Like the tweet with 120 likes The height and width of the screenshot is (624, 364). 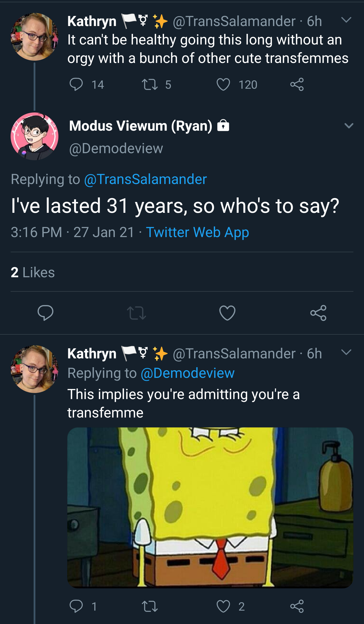point(223,84)
